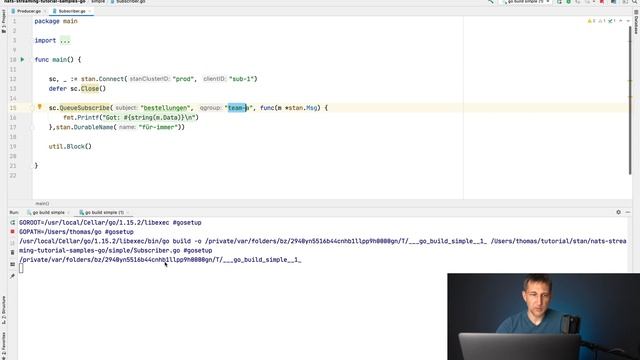The height and width of the screenshot is (360, 640).
Task: Click fmt.Printf statement on line 16
Action: point(131,118)
